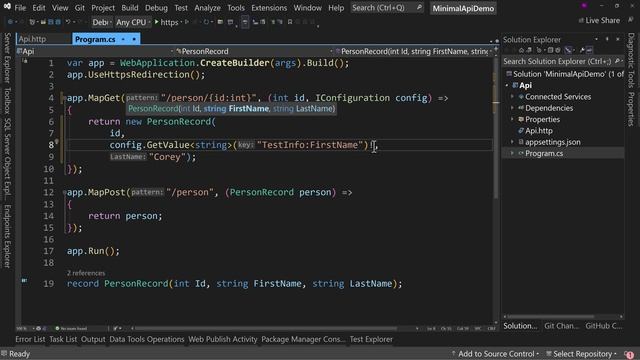640x360 pixels.
Task: Open the Any CPU platform dropdown
Action: [133, 22]
